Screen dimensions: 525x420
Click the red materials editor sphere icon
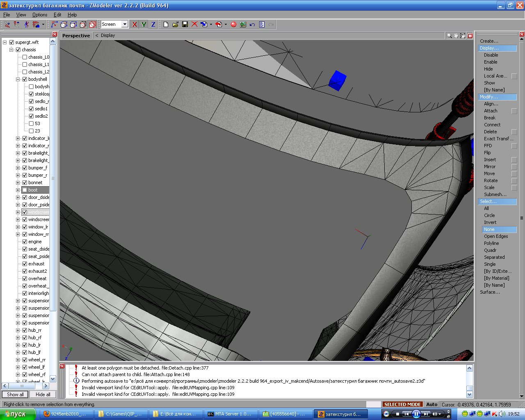pyautogui.click(x=233, y=25)
